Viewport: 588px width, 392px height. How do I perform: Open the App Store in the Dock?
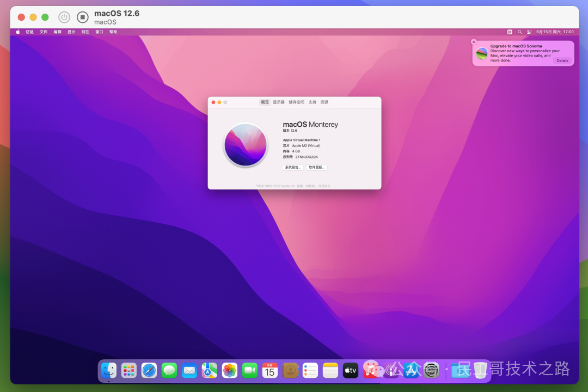point(411,371)
